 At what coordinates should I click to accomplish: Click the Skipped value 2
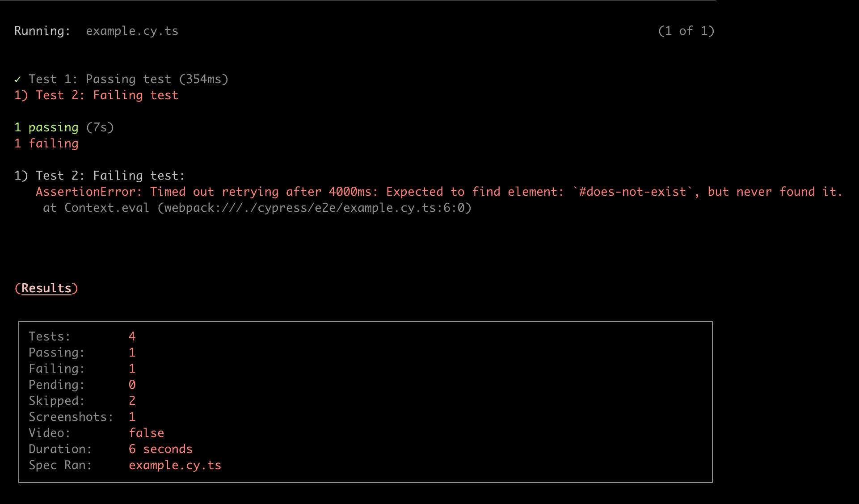pos(132,401)
